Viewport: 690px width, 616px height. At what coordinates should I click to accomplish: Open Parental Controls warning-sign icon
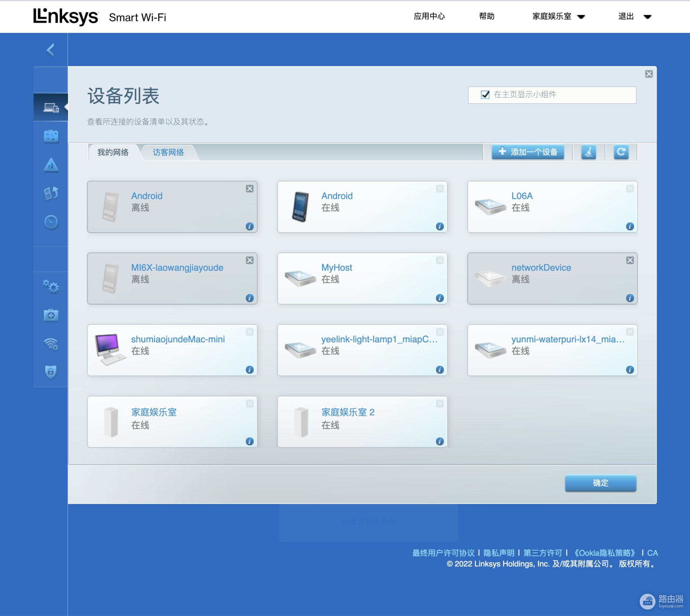click(x=51, y=165)
